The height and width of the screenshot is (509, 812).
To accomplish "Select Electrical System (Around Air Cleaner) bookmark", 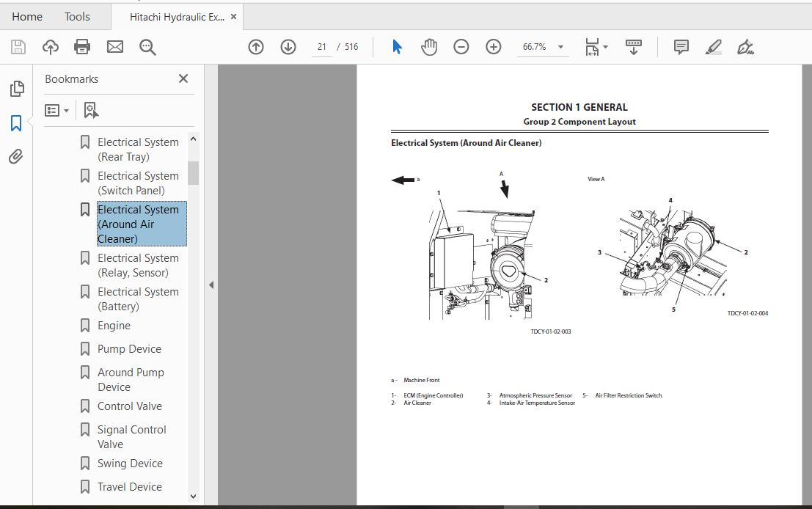I will tap(142, 224).
